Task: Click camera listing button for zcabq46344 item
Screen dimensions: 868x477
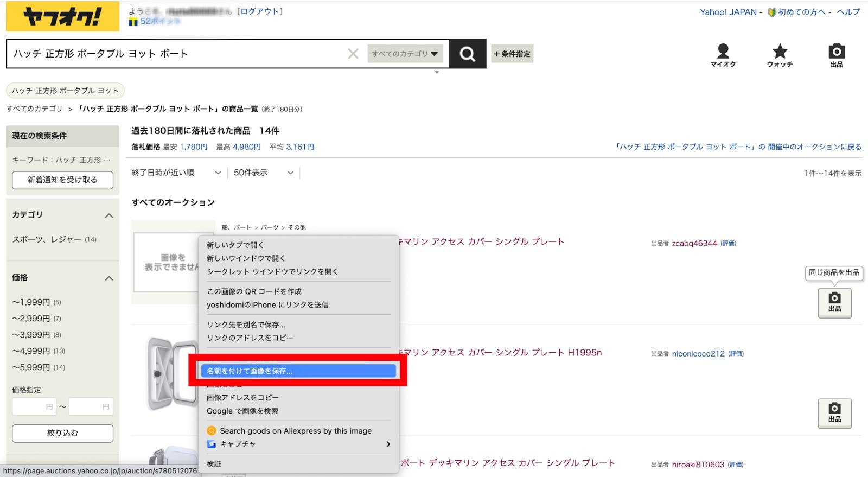Action: click(x=834, y=302)
